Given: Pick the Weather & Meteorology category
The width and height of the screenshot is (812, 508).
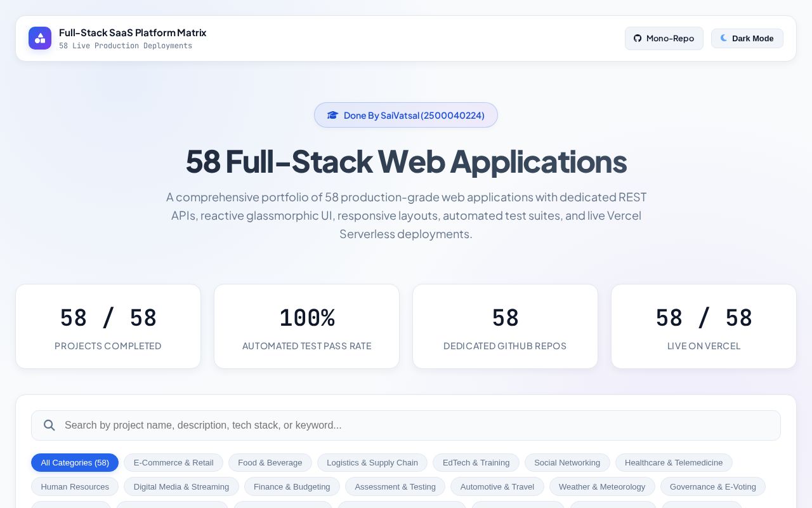Looking at the screenshot, I should [602, 486].
